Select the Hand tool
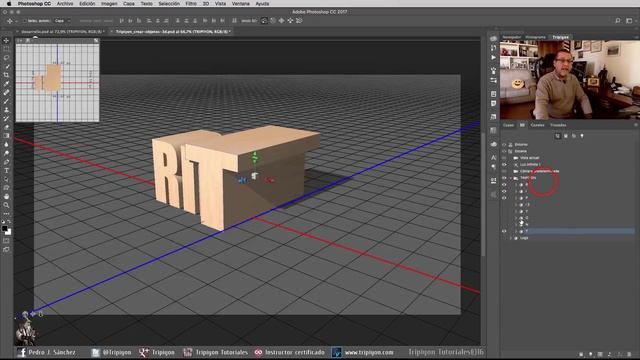Viewport: 640px width, 360px height. click(x=6, y=196)
